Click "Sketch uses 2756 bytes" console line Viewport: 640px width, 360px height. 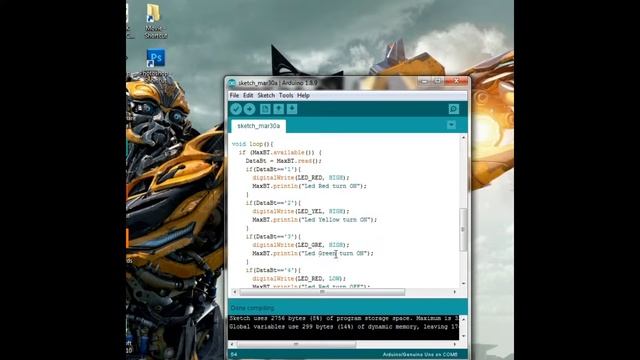[x=344, y=318]
